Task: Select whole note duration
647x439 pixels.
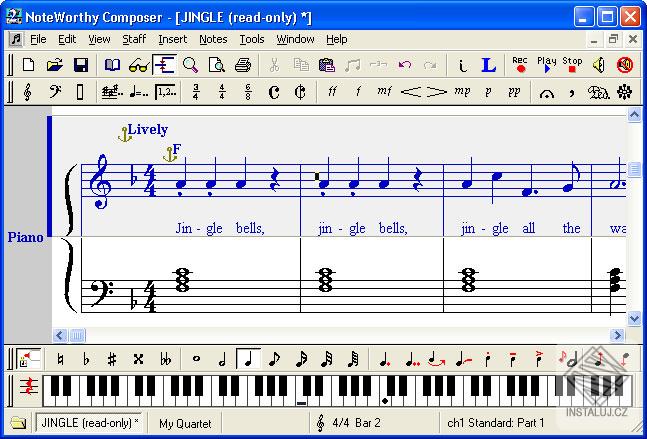Action: [196, 359]
